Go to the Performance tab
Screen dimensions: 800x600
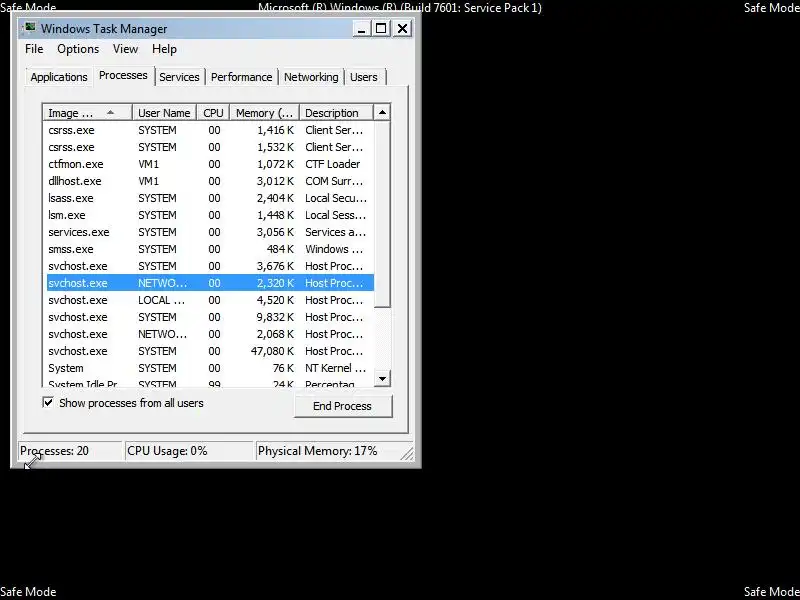click(241, 77)
